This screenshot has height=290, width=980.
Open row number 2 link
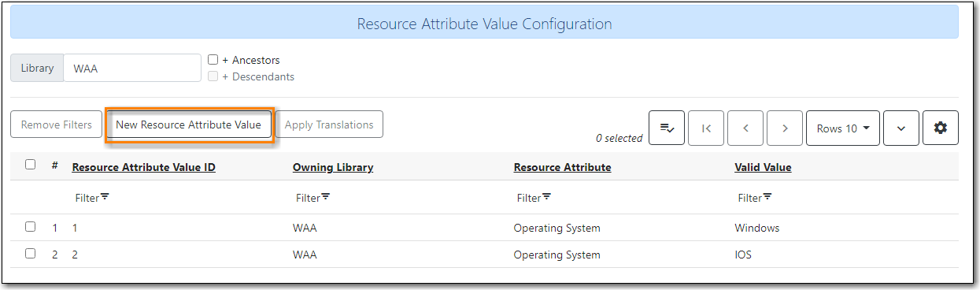pyautogui.click(x=55, y=255)
